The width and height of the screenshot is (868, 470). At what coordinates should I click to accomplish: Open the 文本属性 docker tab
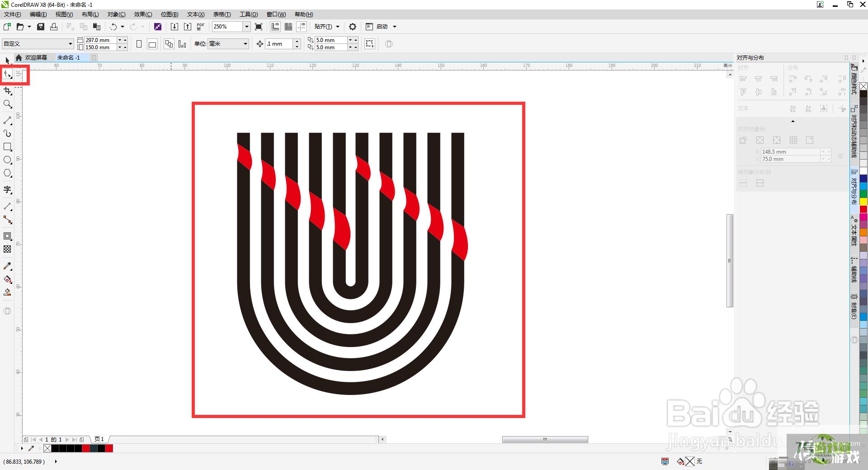click(x=854, y=231)
